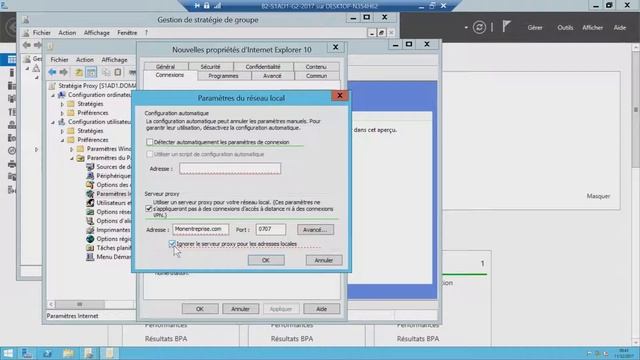Select the 'Tâches planifiées' icon in the tree
The height and width of the screenshot is (360, 640).
point(90,248)
